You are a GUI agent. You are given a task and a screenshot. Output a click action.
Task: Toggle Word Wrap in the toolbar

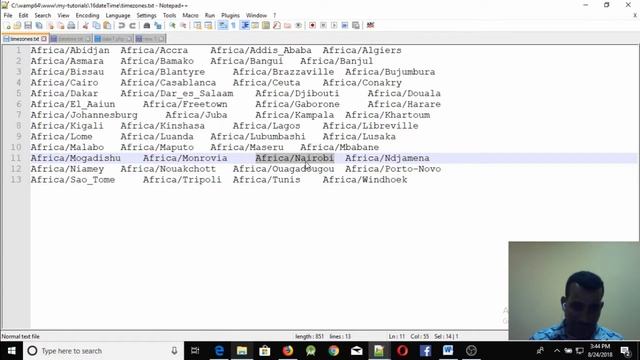click(223, 26)
